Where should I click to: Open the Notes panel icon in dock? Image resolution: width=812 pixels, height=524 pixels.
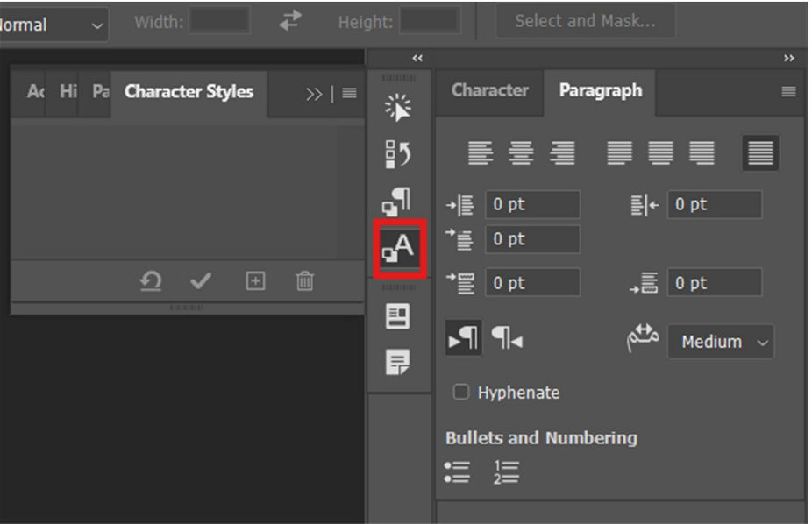pos(398,362)
